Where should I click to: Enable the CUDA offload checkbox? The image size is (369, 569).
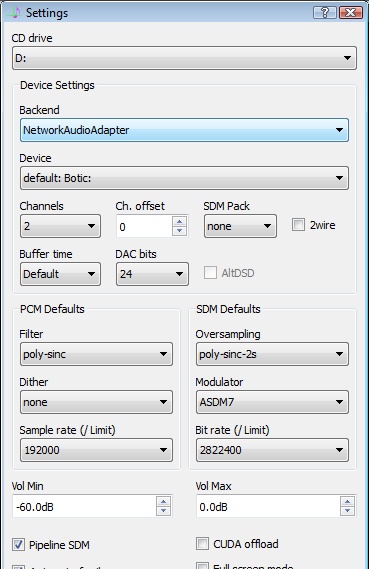[x=202, y=544]
